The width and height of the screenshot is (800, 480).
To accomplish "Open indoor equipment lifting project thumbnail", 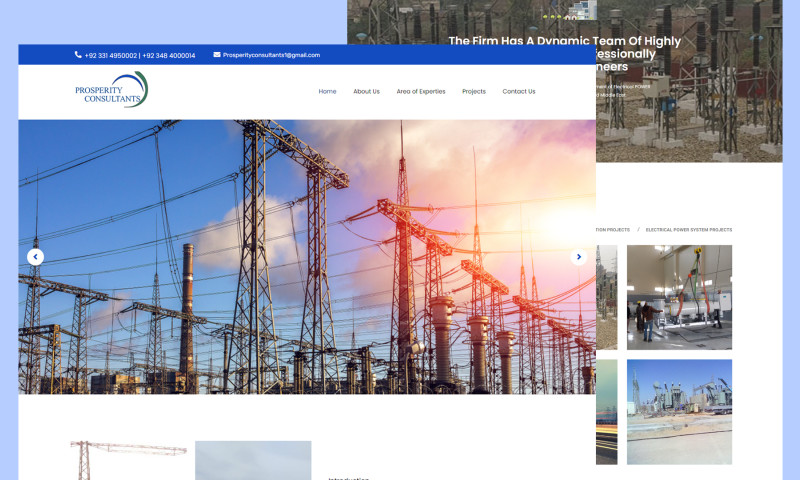I will click(x=679, y=297).
